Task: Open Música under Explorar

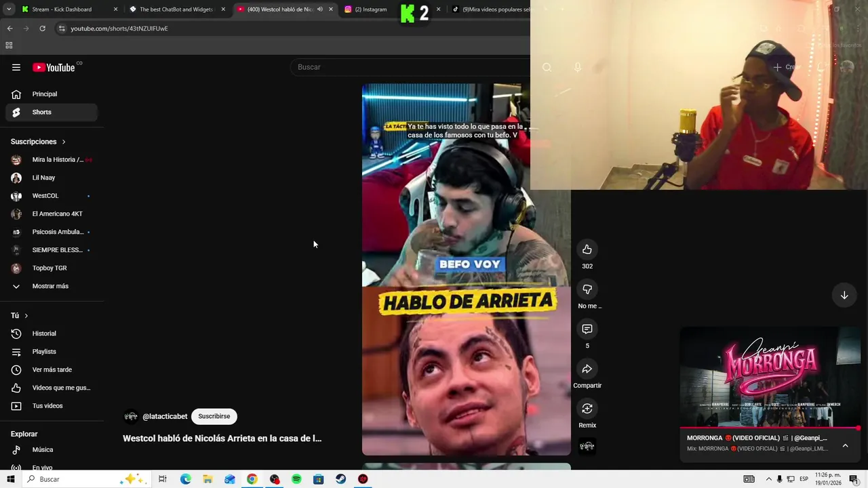Action: tap(52, 449)
